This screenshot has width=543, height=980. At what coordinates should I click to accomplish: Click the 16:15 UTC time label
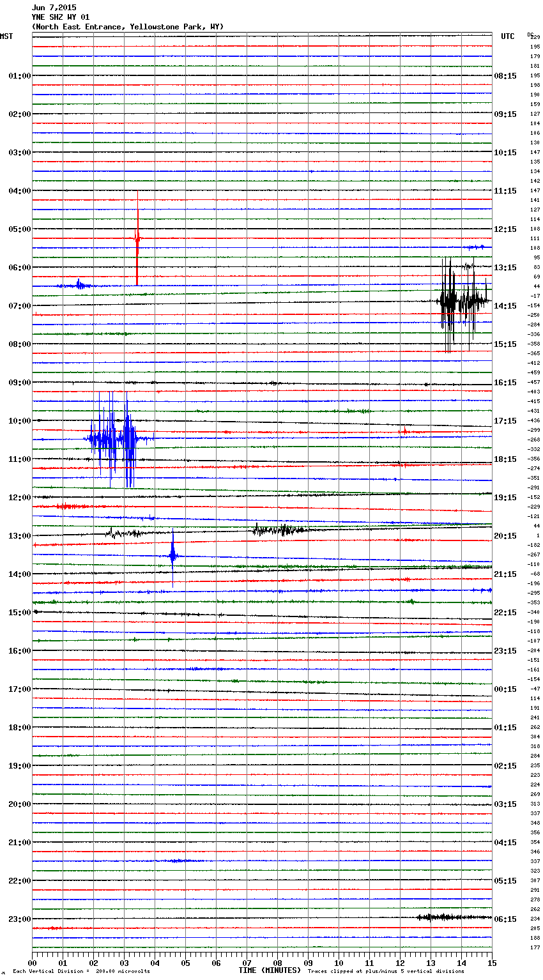click(505, 383)
